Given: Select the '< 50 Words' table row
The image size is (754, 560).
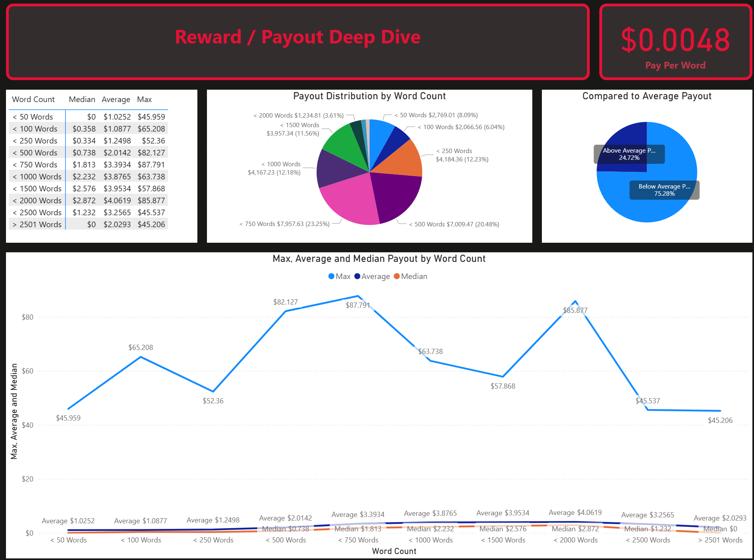Looking at the screenshot, I should click(x=88, y=117).
